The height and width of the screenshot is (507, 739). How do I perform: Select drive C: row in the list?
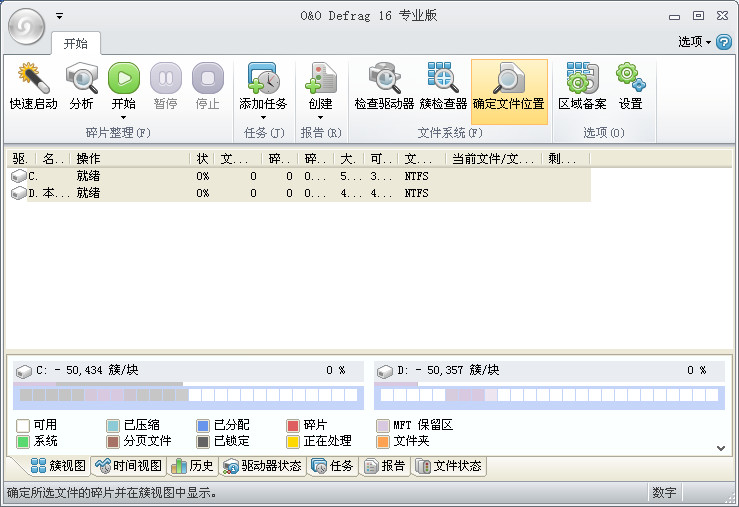[299, 176]
